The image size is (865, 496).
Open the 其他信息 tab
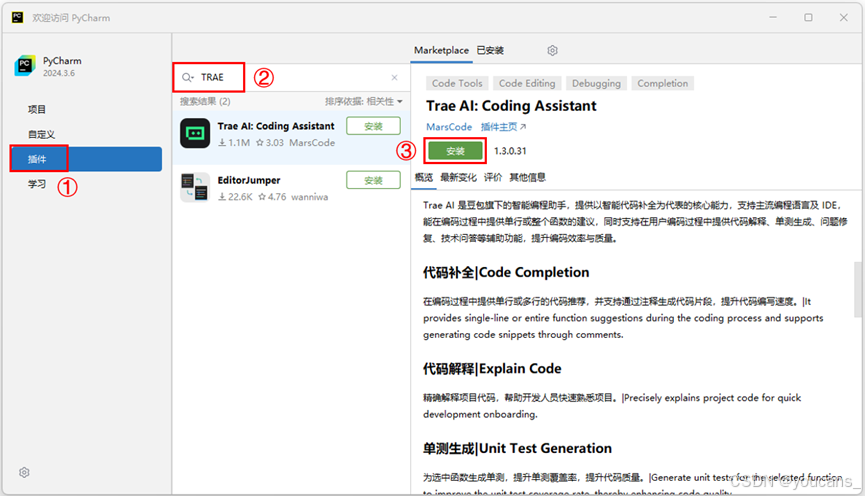527,177
